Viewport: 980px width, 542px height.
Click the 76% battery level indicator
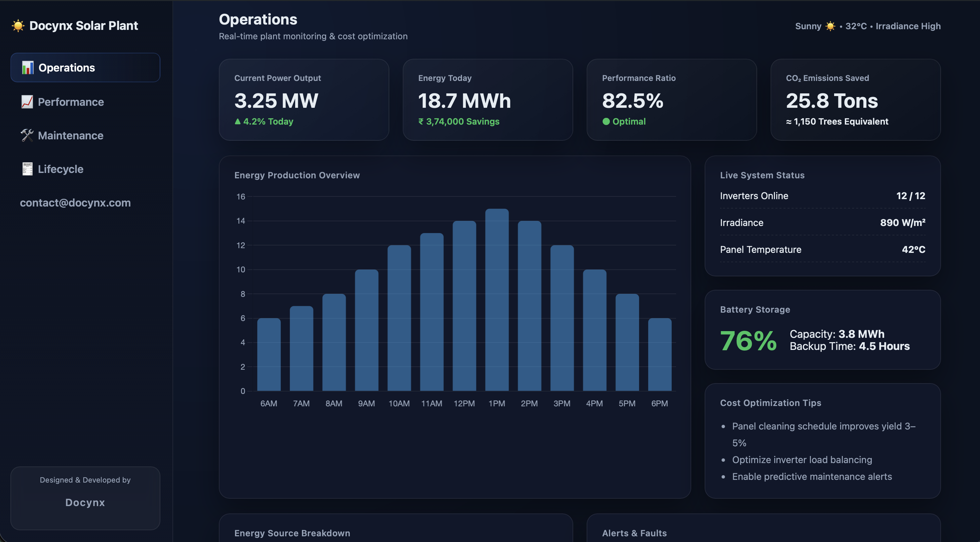point(748,341)
